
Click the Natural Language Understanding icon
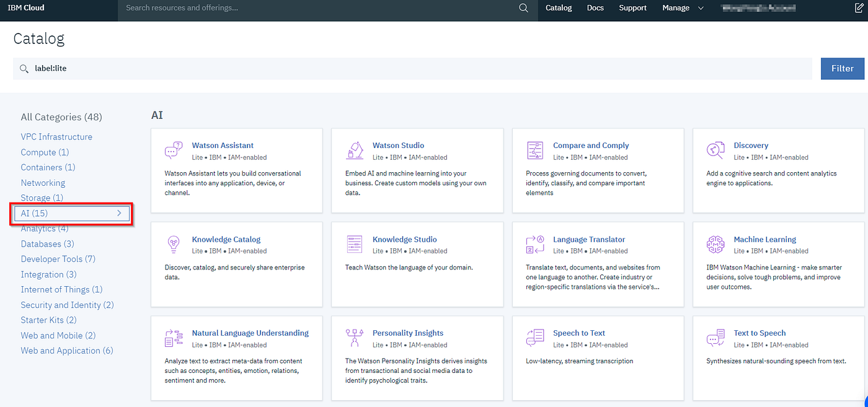click(x=174, y=338)
